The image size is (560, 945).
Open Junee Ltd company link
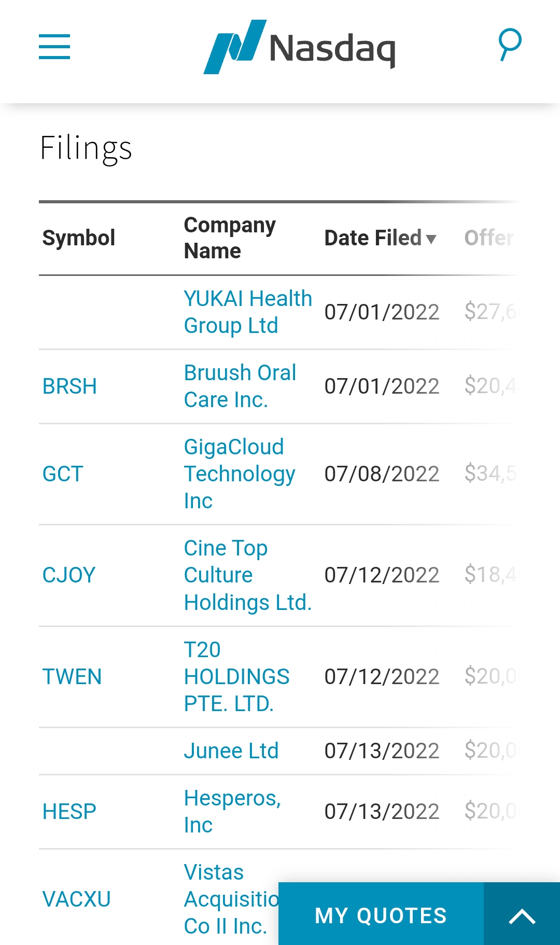click(x=231, y=751)
